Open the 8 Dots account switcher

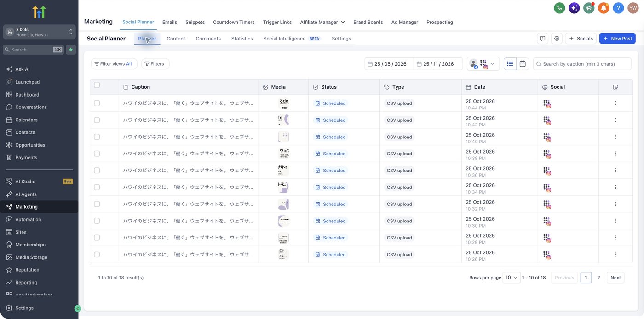point(39,32)
